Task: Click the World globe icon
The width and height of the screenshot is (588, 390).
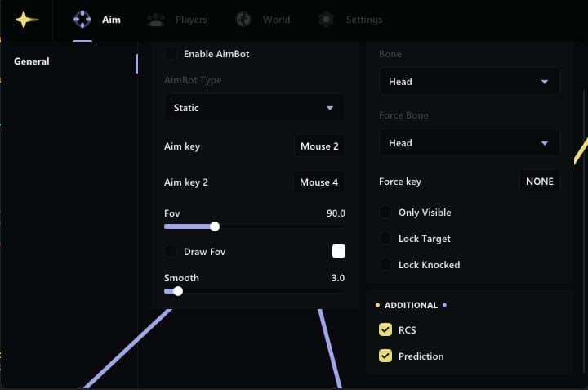Action: (x=243, y=20)
